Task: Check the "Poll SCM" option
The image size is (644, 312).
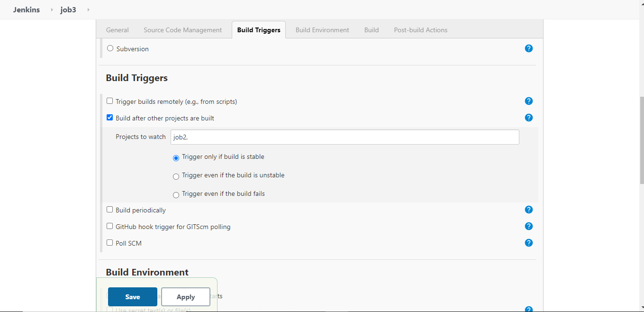Action: point(109,242)
